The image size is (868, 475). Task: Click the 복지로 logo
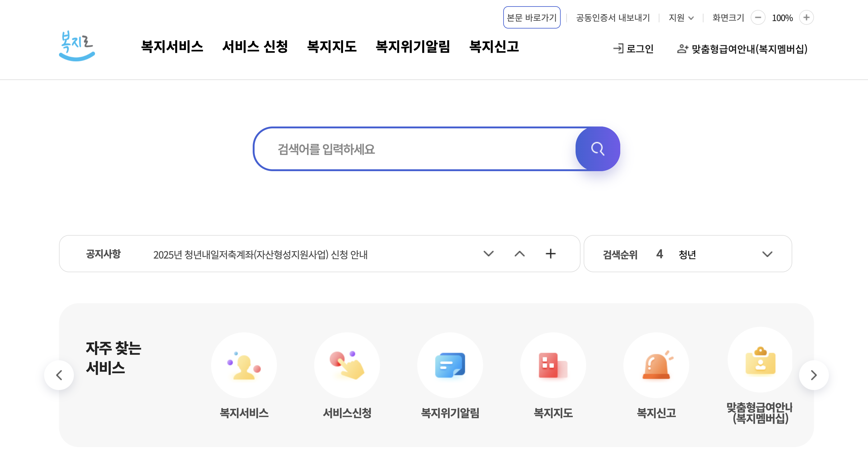[x=77, y=46]
